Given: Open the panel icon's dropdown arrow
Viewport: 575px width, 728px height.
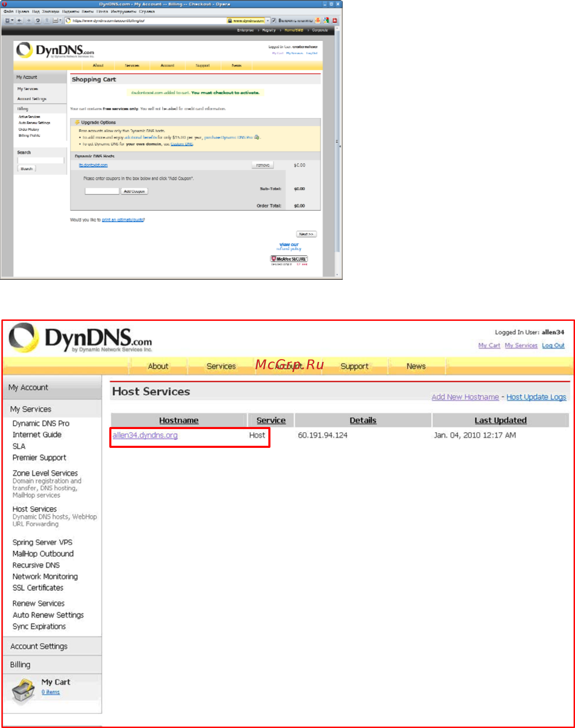Looking at the screenshot, I should pyautogui.click(x=13, y=21).
